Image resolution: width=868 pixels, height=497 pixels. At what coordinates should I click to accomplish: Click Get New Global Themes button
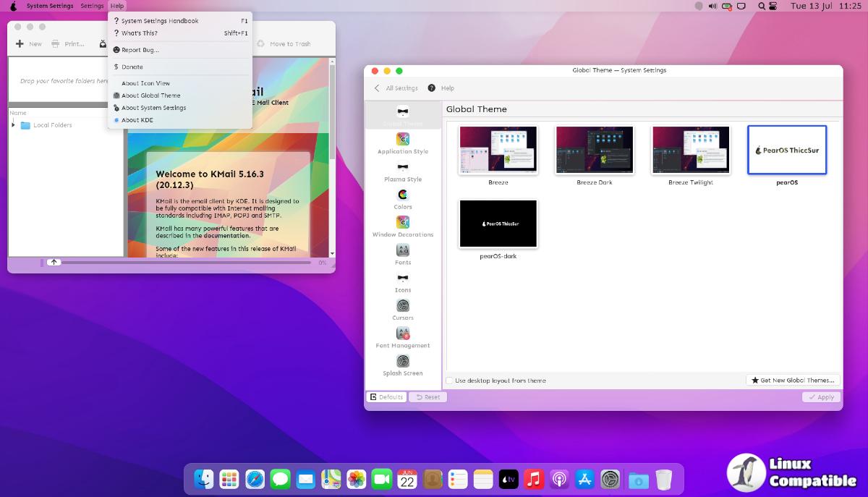click(793, 380)
